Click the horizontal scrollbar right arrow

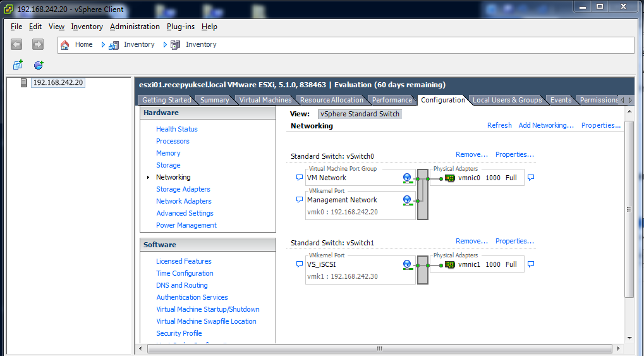pos(619,348)
